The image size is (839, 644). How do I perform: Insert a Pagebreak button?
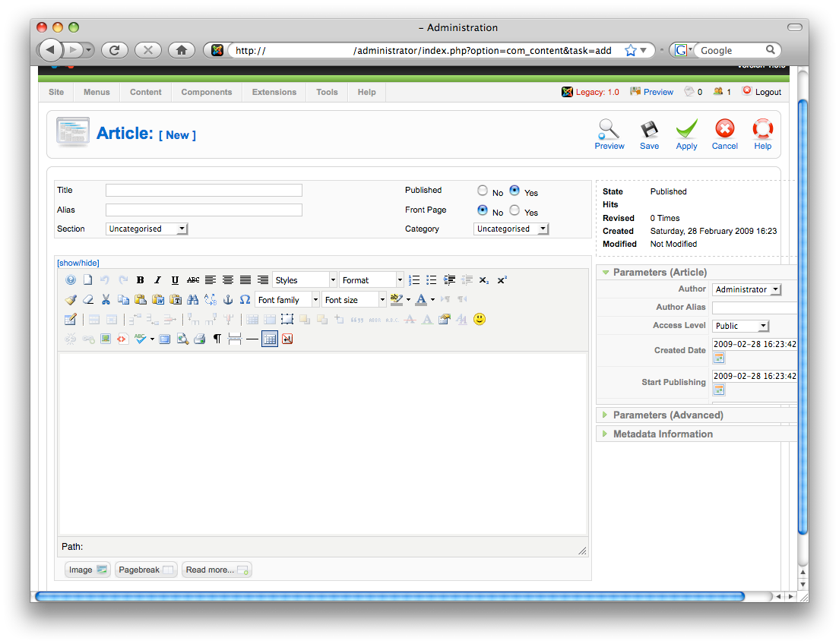pyautogui.click(x=146, y=570)
